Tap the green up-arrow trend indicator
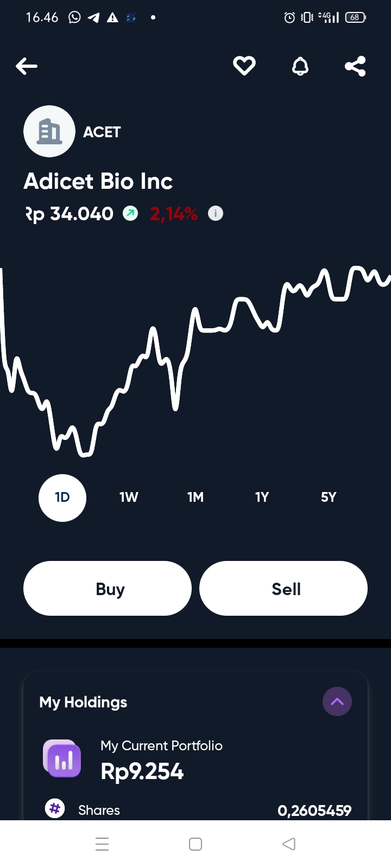Screen dimensions: 391x868 [130, 214]
